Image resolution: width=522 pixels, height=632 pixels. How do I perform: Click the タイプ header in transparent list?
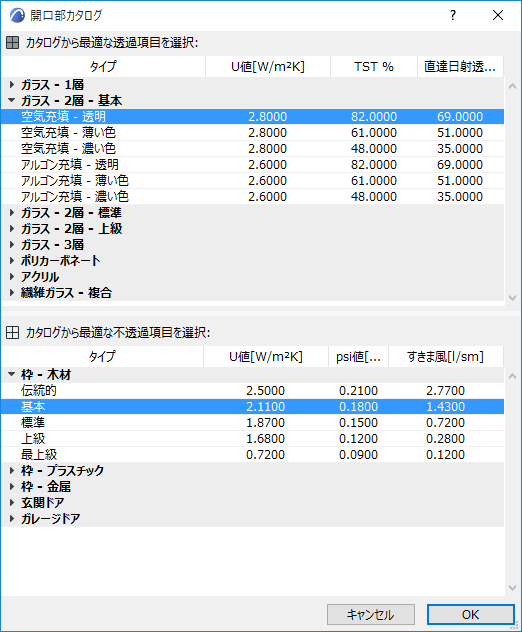[x=103, y=67]
